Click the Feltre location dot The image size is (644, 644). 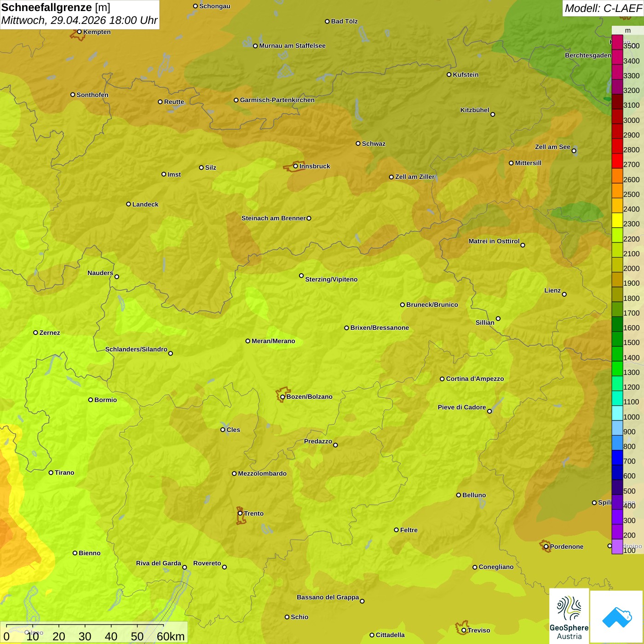tap(396, 530)
